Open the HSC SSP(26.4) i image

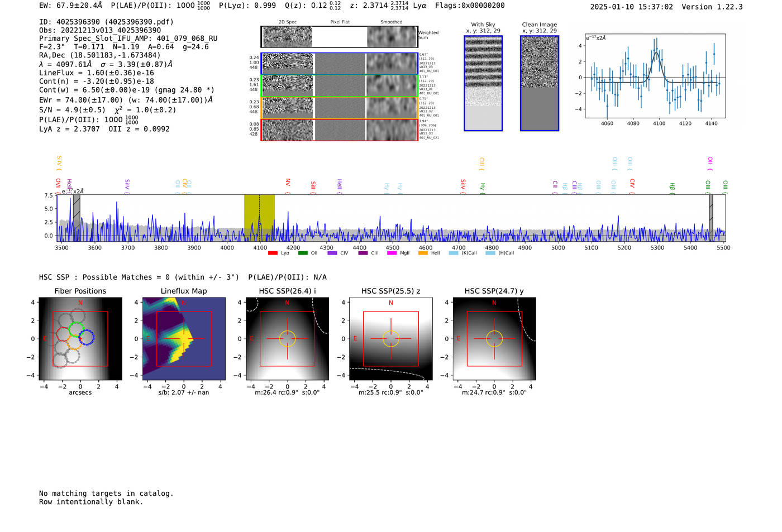pyautogui.click(x=287, y=339)
